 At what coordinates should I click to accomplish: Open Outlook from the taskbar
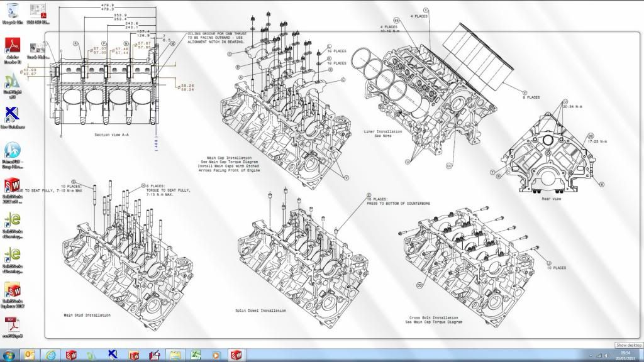point(29,355)
